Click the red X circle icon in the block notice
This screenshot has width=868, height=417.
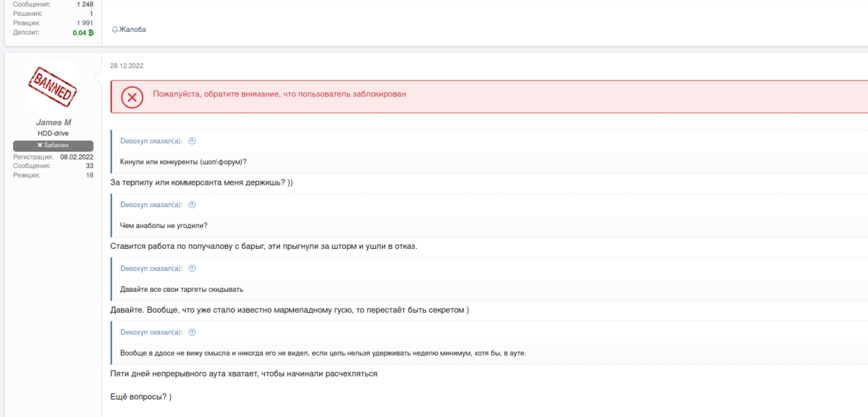tap(132, 97)
